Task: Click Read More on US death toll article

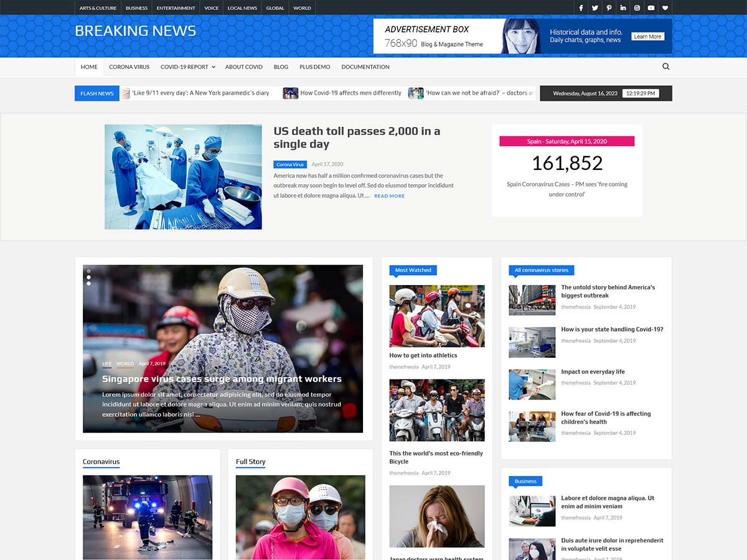Action: tap(389, 196)
